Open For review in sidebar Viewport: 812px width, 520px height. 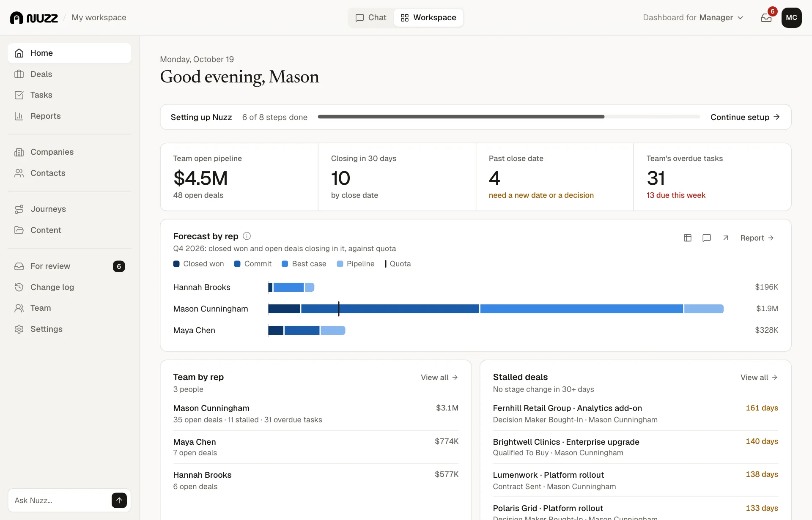click(x=69, y=266)
